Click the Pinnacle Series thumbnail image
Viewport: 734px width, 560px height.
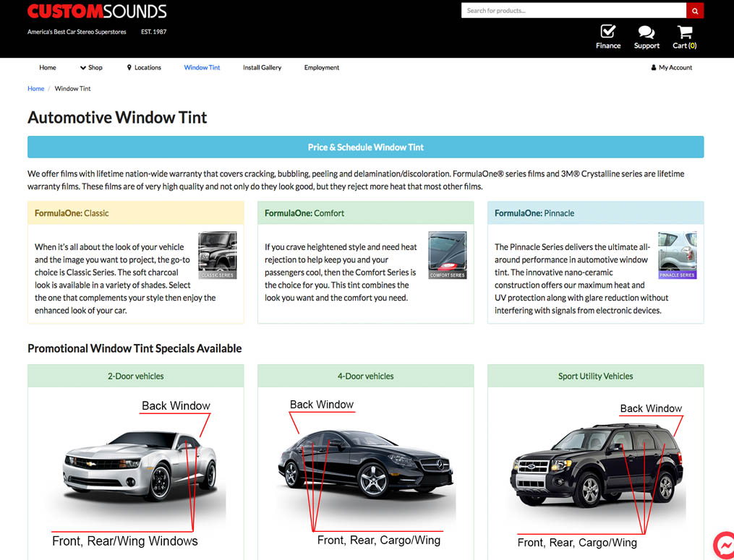(678, 256)
